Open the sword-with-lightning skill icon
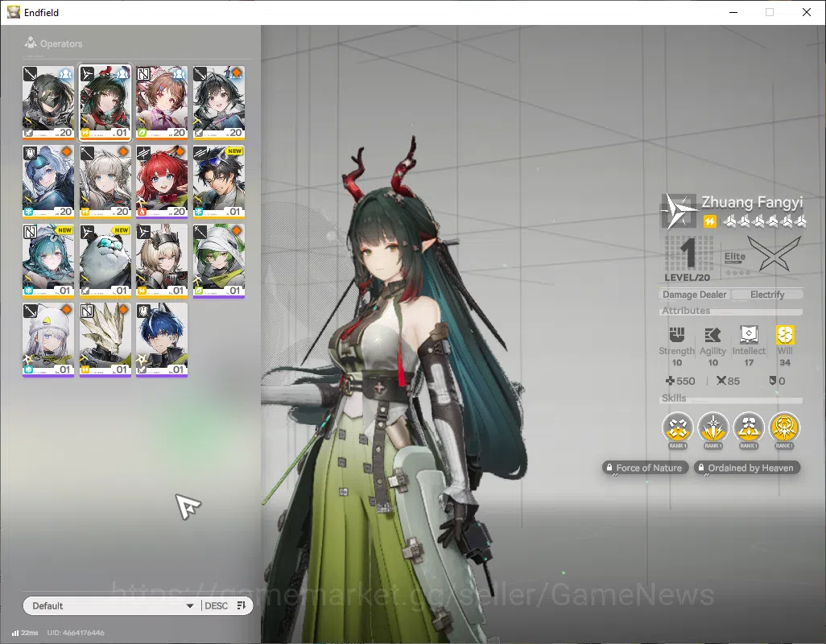This screenshot has width=826, height=644. 712,427
